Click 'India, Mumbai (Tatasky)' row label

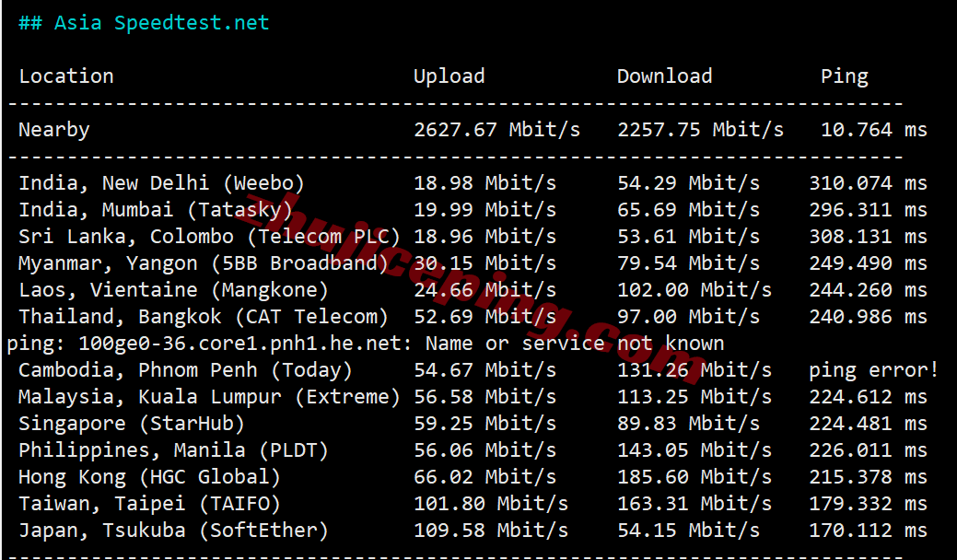[156, 210]
